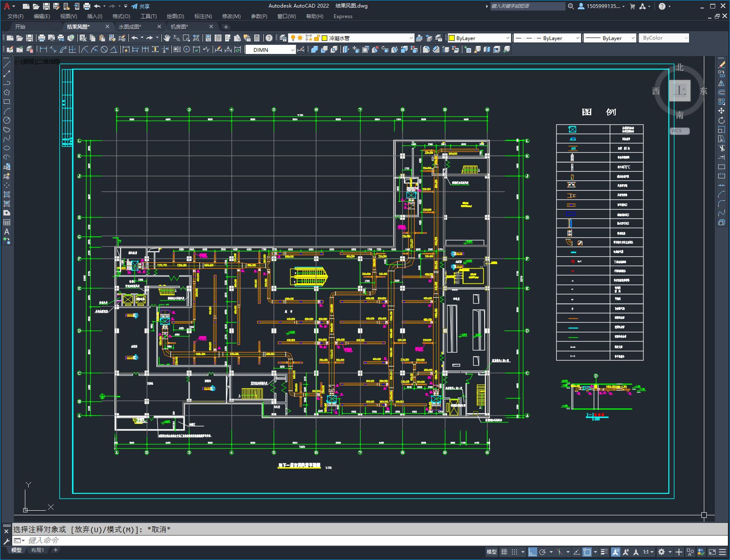The image size is (730, 560).
Task: Click the Help question mark toolbar icon
Action: pyautogui.click(x=269, y=38)
